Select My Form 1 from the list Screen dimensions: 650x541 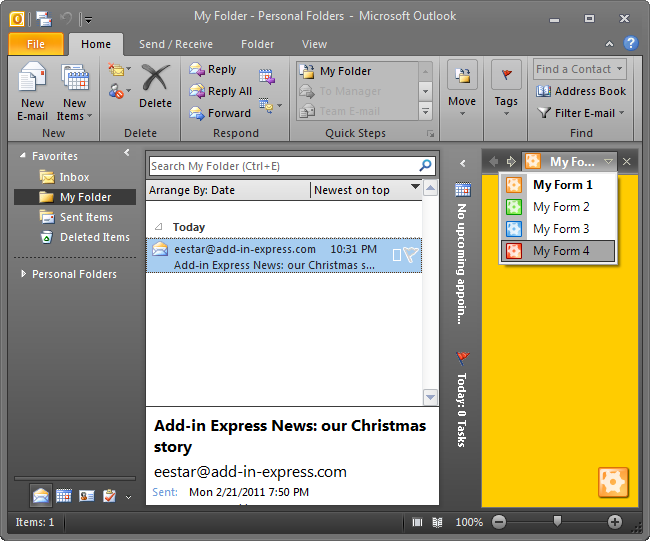tap(558, 185)
